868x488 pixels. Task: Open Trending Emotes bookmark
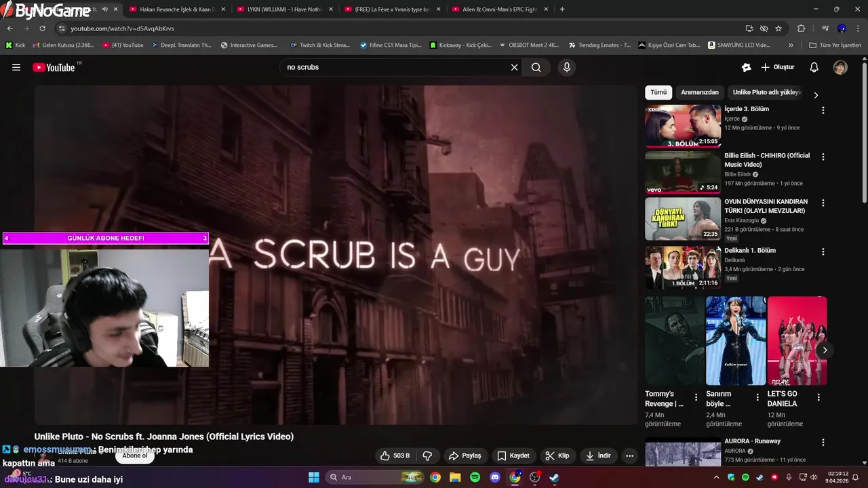tap(600, 45)
